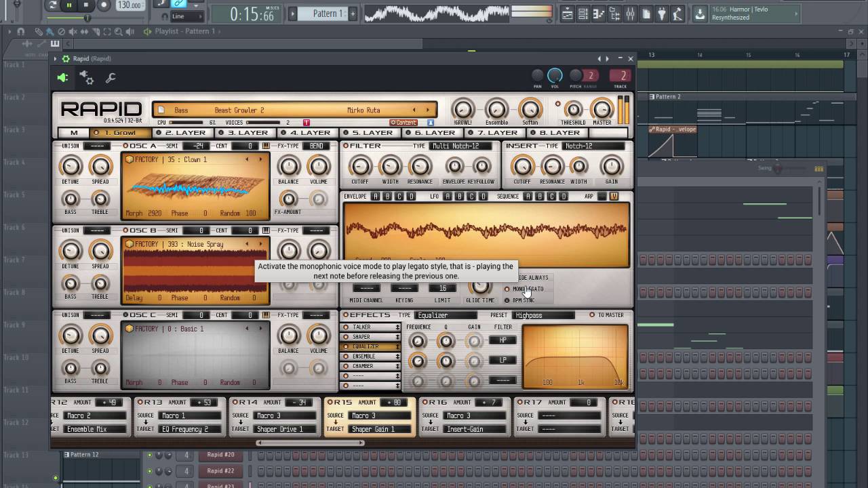Open Filter TYPE Multi Notch-12 dropdown
The height and width of the screenshot is (488, 868).
(x=462, y=146)
